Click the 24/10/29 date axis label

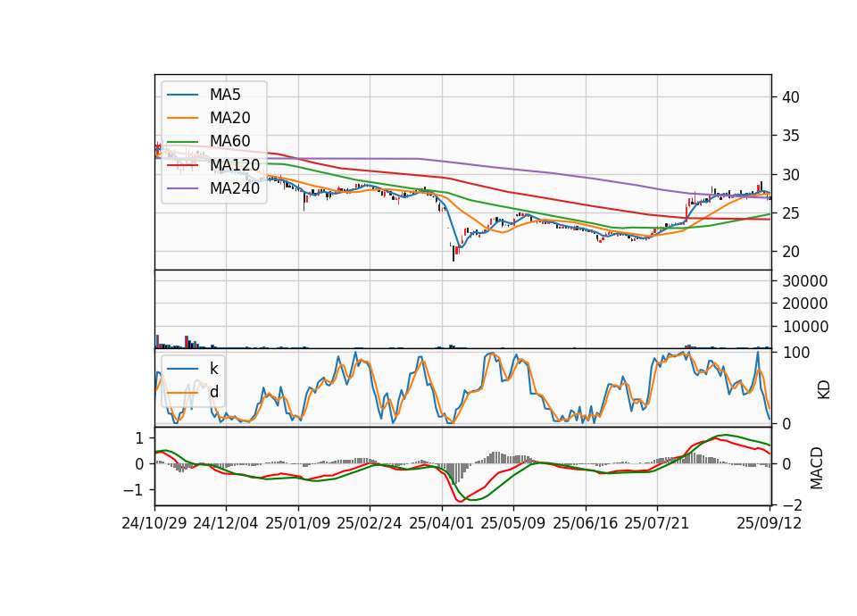click(x=154, y=523)
